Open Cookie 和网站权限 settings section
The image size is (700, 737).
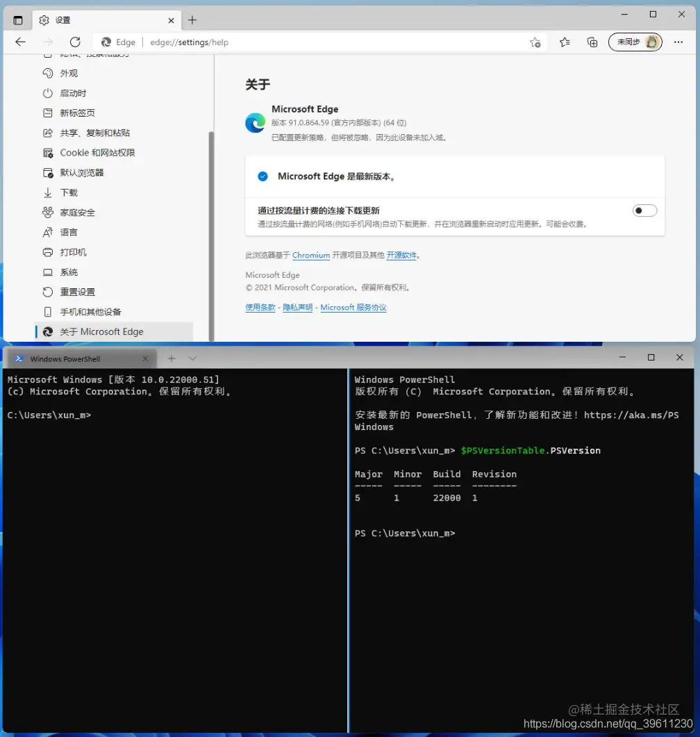(114, 153)
